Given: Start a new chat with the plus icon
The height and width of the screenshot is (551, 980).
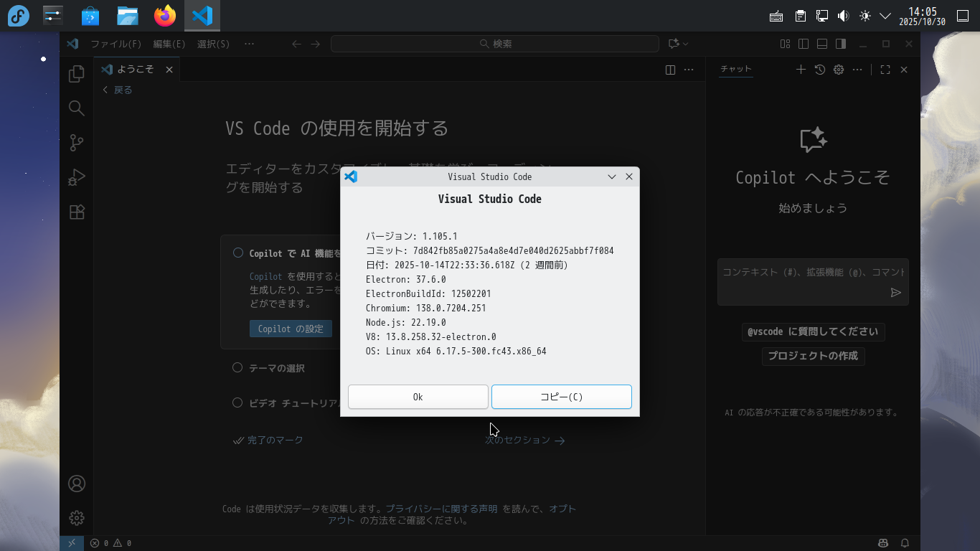Looking at the screenshot, I should (801, 70).
